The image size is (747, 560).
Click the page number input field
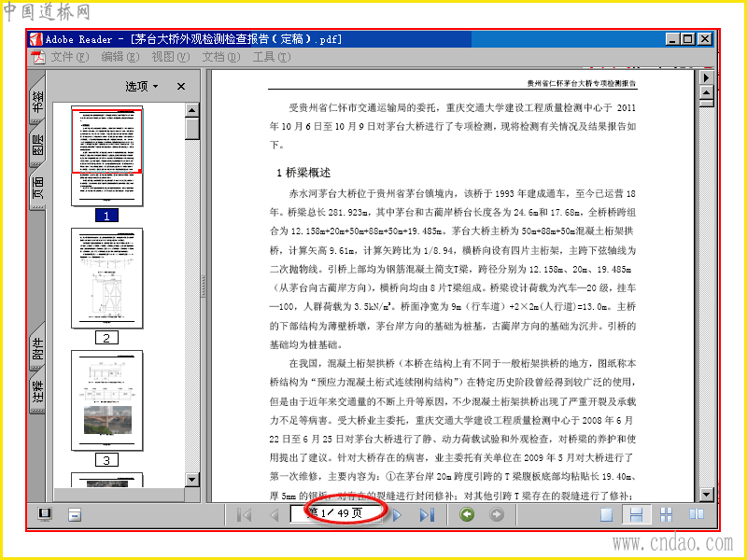coord(336,513)
